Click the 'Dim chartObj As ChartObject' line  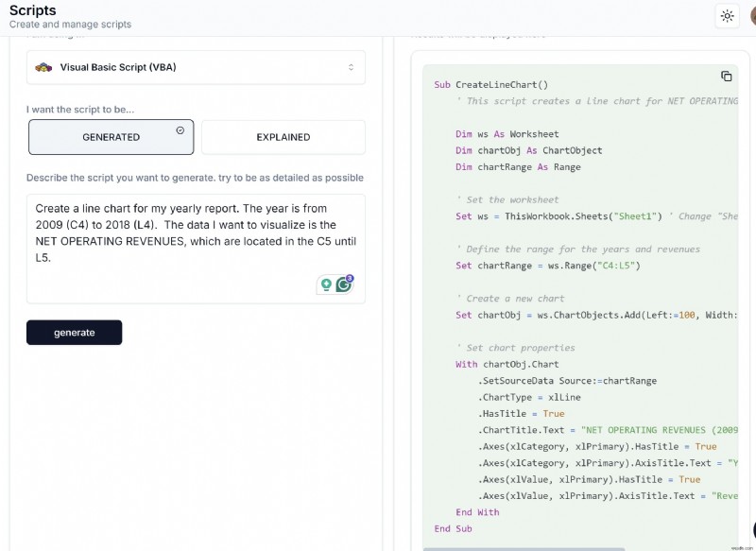tap(529, 150)
